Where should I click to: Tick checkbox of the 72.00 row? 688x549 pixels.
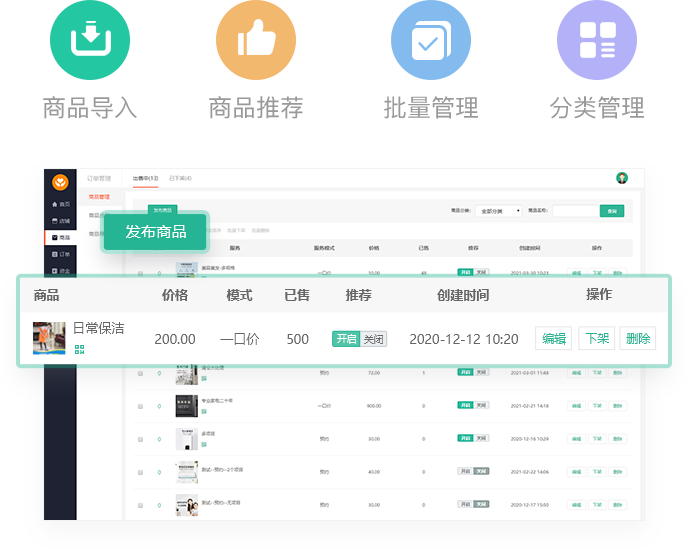pos(140,373)
